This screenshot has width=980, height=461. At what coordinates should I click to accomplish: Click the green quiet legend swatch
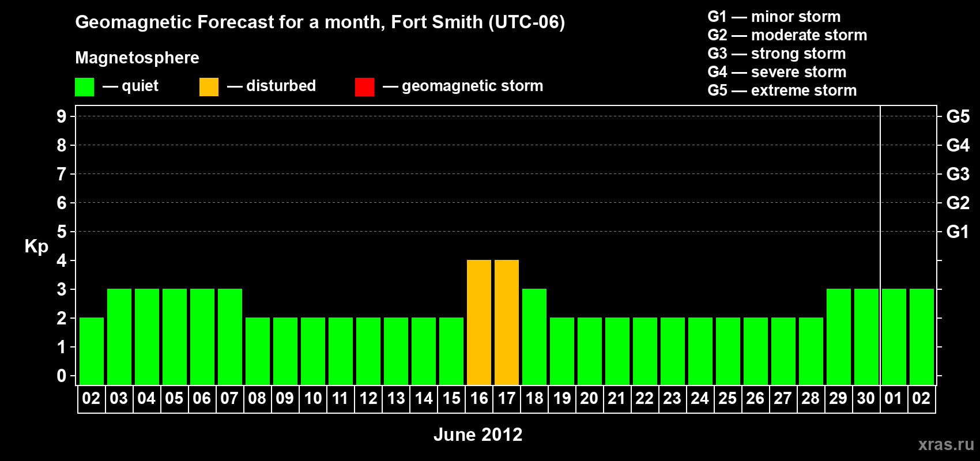[x=84, y=87]
